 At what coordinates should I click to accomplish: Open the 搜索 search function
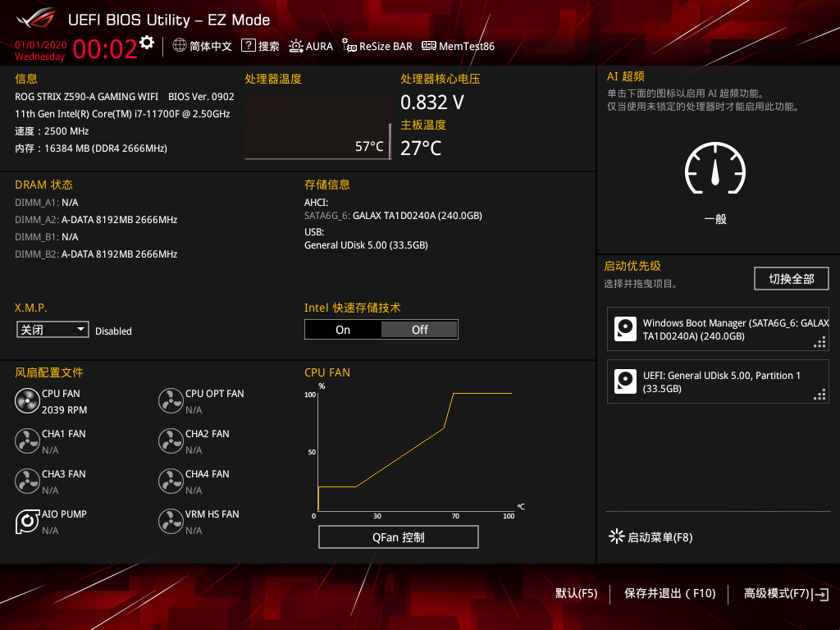point(261,47)
